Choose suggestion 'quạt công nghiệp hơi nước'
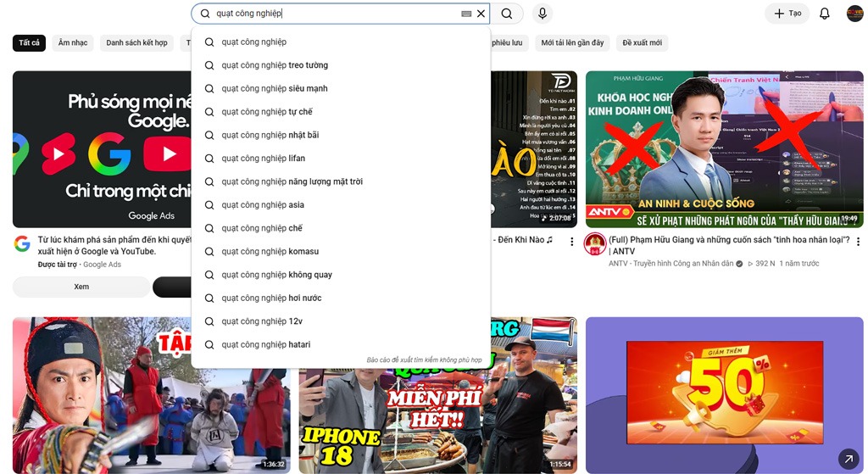Screen dimensions: 868x474 point(341,298)
